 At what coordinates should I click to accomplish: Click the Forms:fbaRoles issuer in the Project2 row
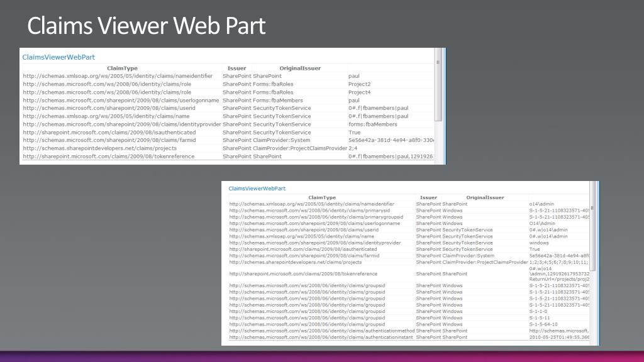pyautogui.click(x=273, y=84)
